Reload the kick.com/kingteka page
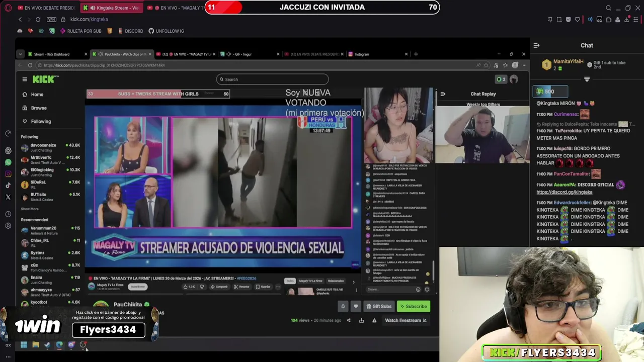 tap(38, 19)
